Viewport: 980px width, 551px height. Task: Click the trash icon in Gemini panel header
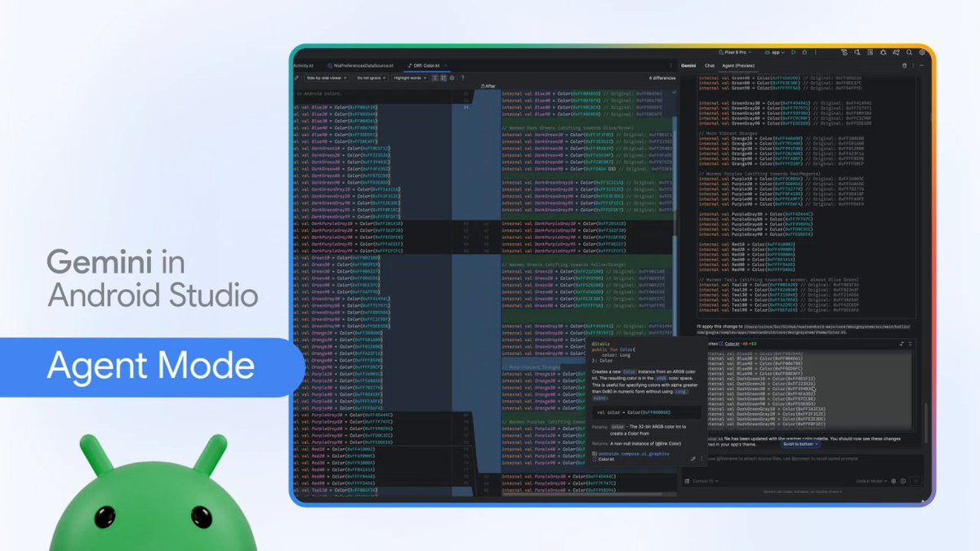click(x=904, y=65)
